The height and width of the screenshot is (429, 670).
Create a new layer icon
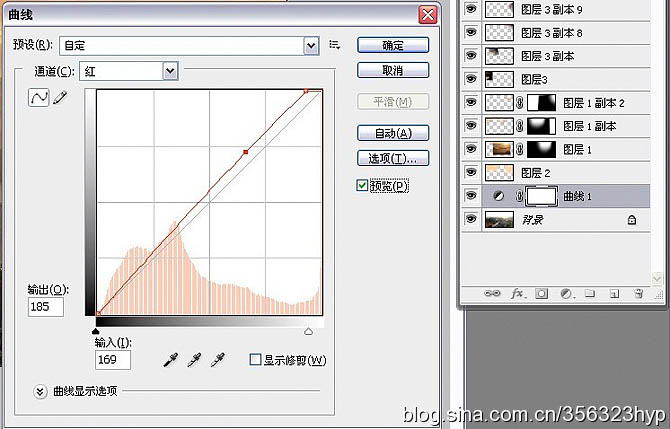tap(614, 294)
